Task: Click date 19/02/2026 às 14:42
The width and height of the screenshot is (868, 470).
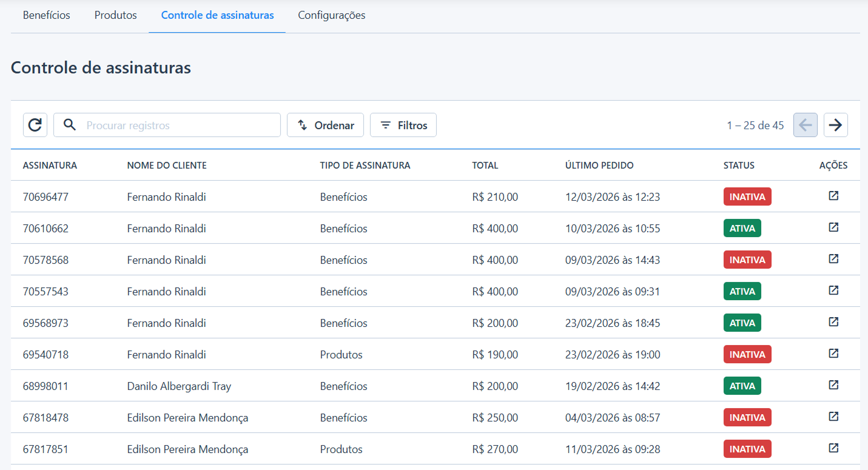Action: tap(613, 386)
